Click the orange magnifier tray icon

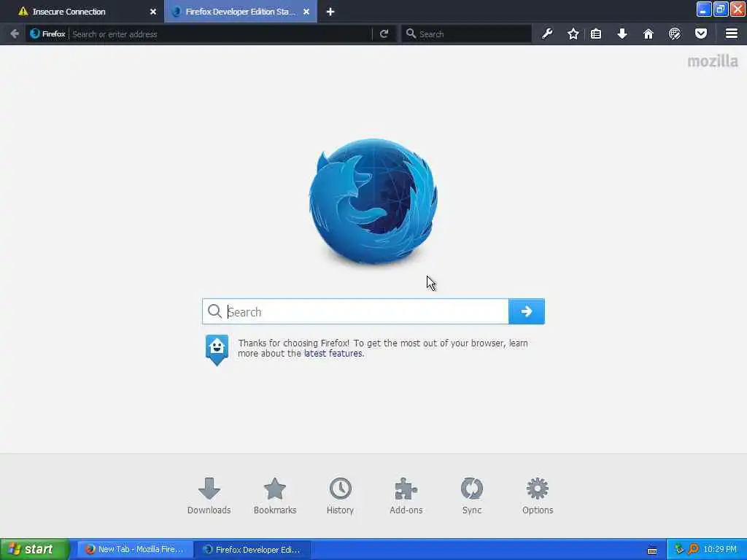point(693,549)
